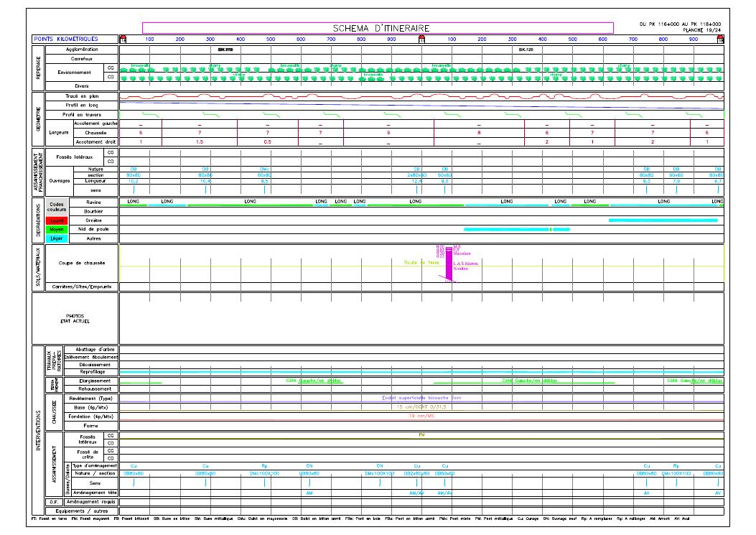The image size is (756, 535).
Task: Select the green Moyen color code swatch
Action: 57,229
